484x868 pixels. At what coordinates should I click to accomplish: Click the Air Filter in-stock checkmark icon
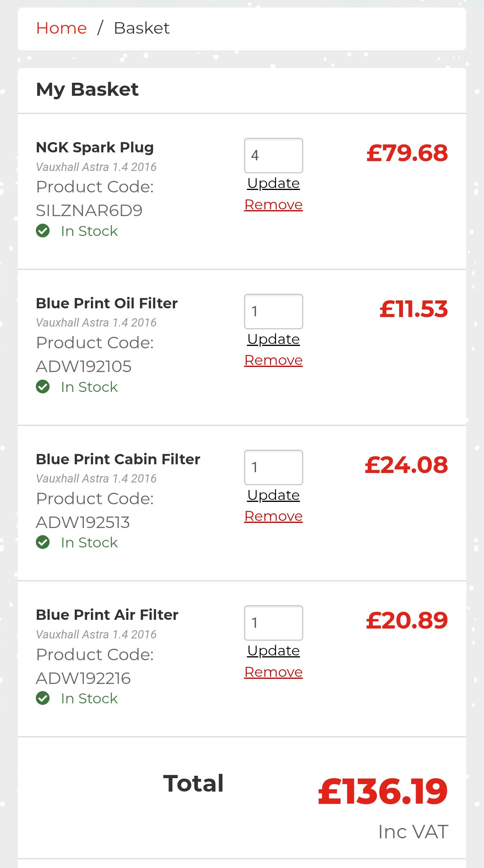(43, 698)
